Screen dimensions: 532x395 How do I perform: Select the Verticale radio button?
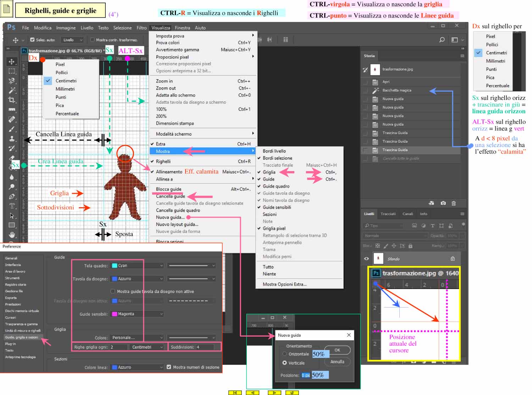tap(284, 363)
